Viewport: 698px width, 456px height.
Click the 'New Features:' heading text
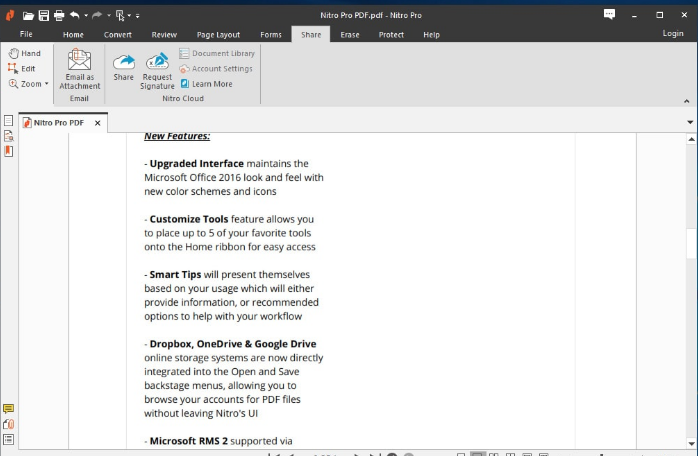tap(177, 136)
